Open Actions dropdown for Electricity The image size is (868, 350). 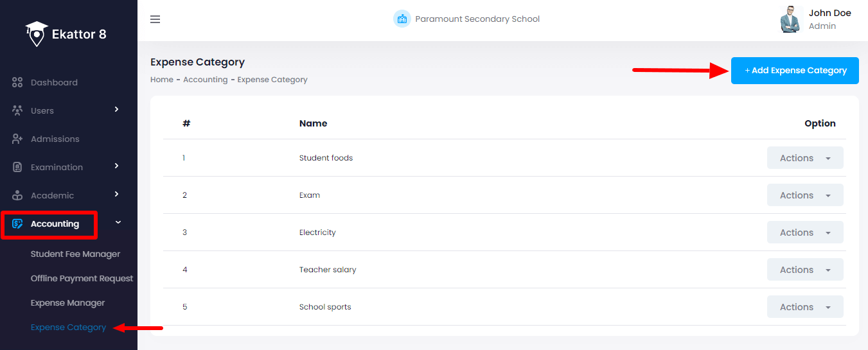(804, 232)
